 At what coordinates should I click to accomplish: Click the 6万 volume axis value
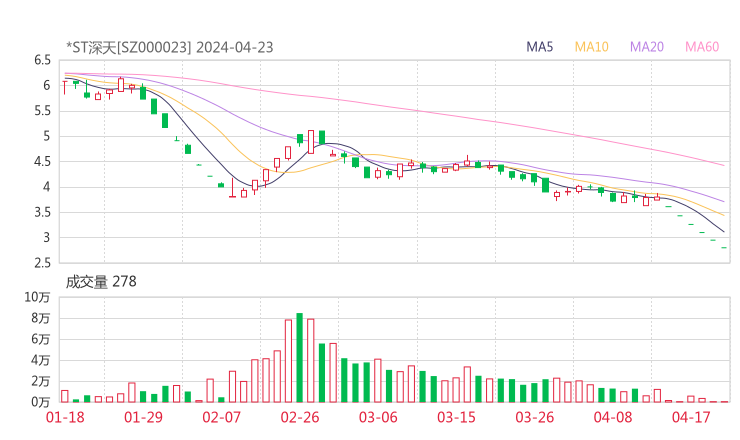(x=41, y=339)
